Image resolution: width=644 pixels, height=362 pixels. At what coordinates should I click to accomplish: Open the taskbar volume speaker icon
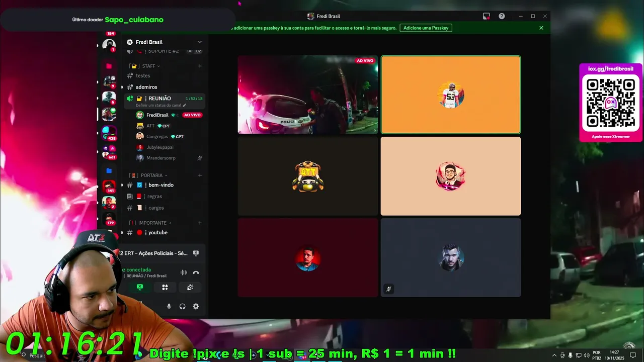tap(586, 355)
